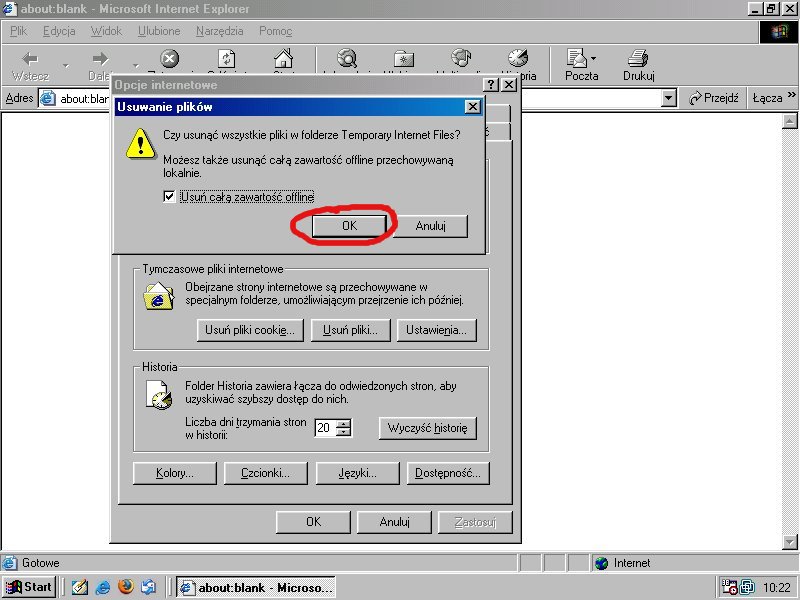Viewport: 800px width, 600px height.
Task: Open the Historia toolbar icon
Action: coord(518,58)
